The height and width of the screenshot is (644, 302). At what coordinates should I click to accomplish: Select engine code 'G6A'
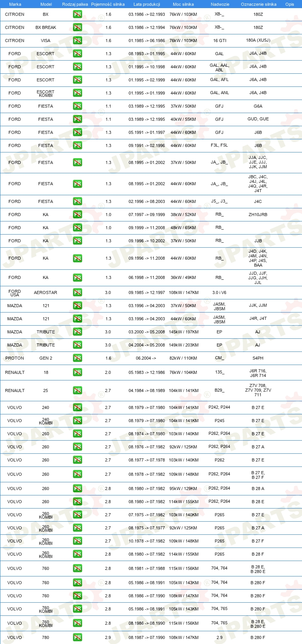click(258, 106)
